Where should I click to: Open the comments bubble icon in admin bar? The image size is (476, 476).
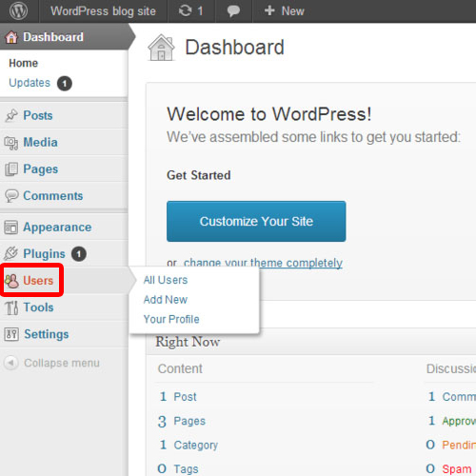coord(233,11)
